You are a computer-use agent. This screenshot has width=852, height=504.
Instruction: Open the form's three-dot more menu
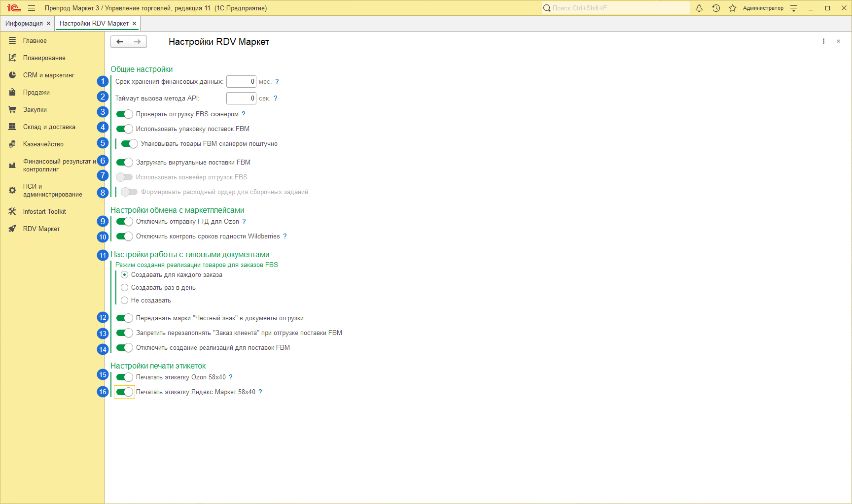tap(823, 41)
